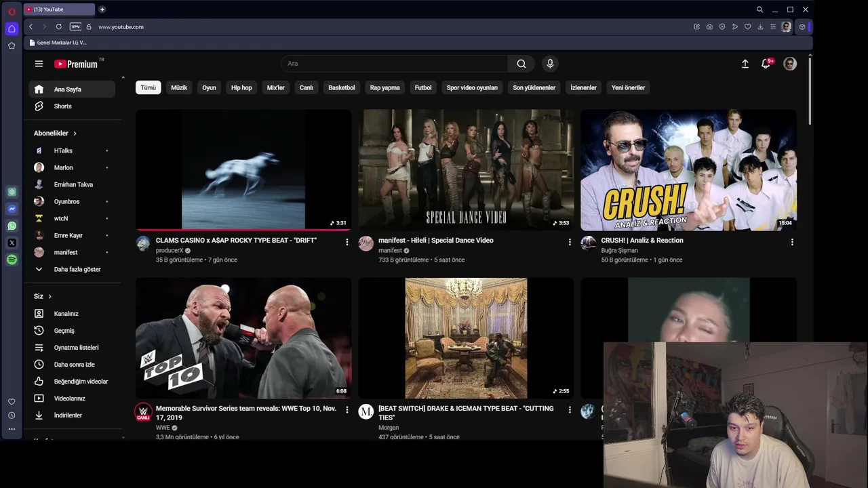
Task: Click the page vertical scrollbar
Action: coord(810,90)
